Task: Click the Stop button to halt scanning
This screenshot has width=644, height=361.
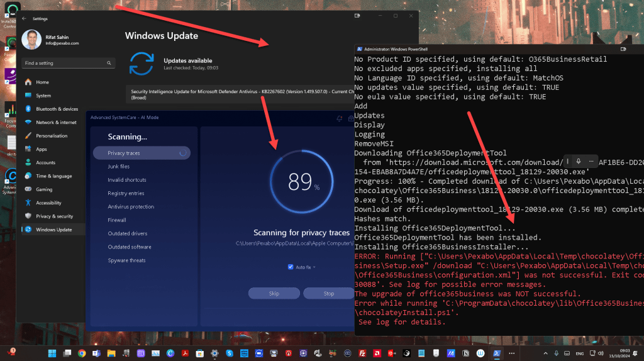Action: (x=328, y=293)
